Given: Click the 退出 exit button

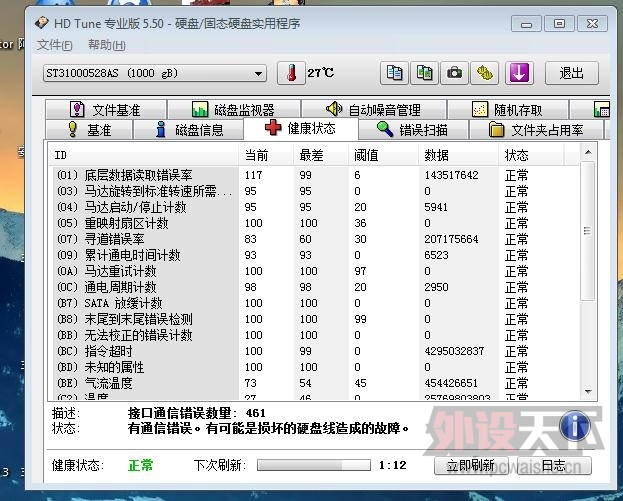Looking at the screenshot, I should pos(572,73).
